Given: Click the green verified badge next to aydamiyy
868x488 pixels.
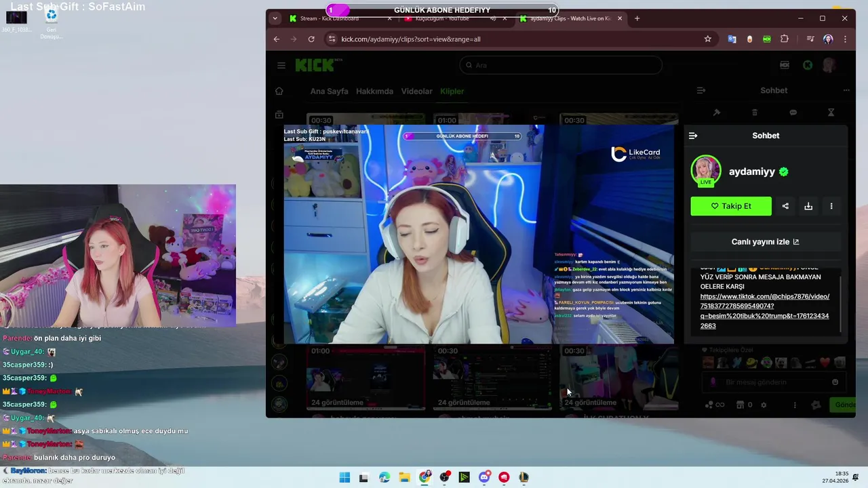Looking at the screenshot, I should coord(784,171).
